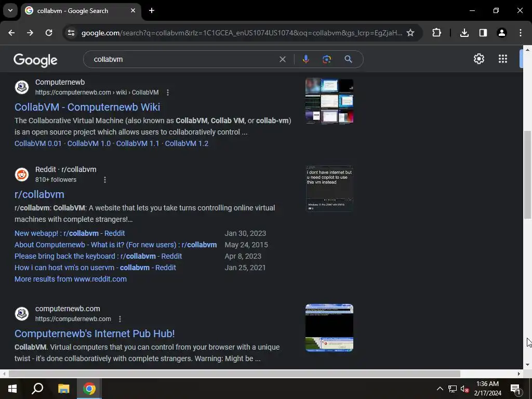Open Reddit result thumbnail image
Viewport: 532px width, 399px height.
329,189
